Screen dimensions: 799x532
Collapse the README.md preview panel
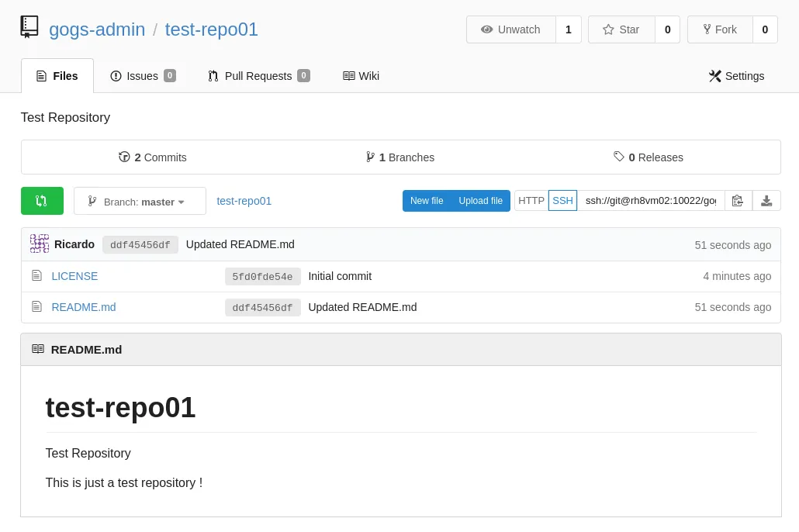coord(38,348)
